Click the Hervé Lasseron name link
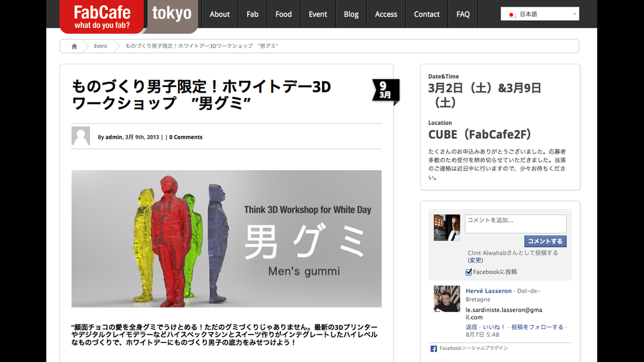 point(489,291)
